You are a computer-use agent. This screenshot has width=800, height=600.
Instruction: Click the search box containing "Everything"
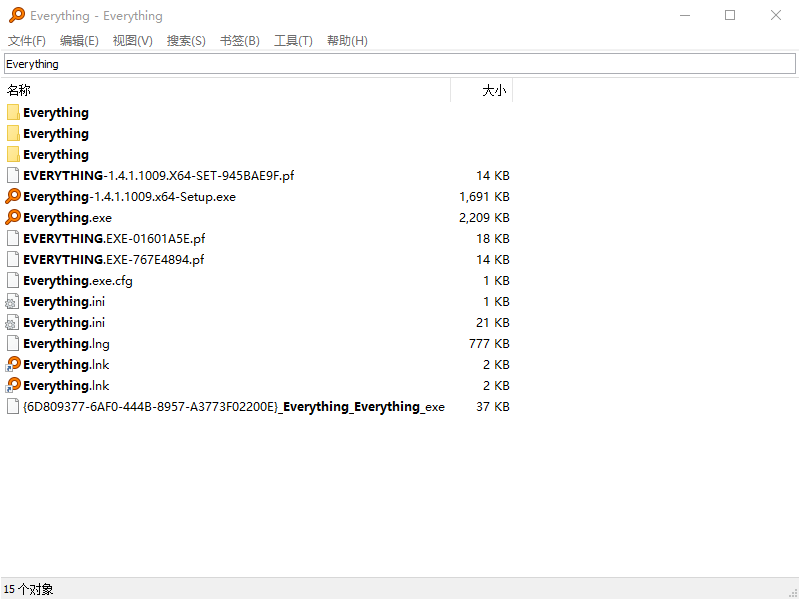tap(400, 64)
